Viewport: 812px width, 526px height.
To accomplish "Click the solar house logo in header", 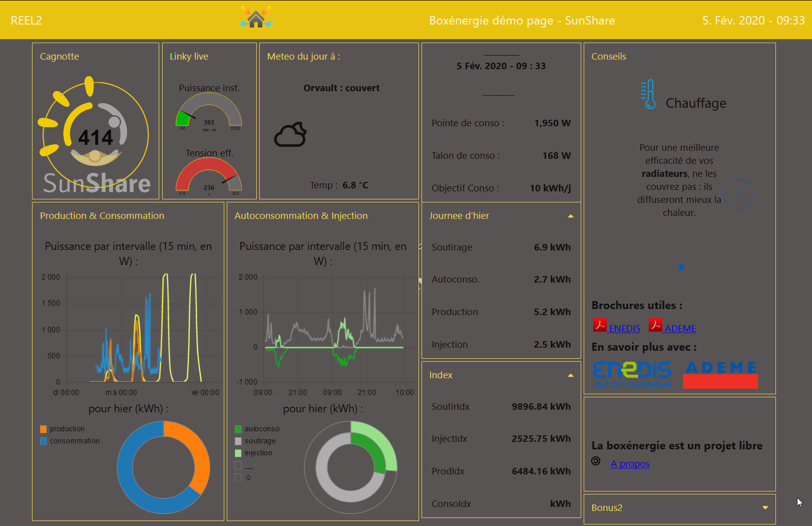I will pyautogui.click(x=256, y=18).
